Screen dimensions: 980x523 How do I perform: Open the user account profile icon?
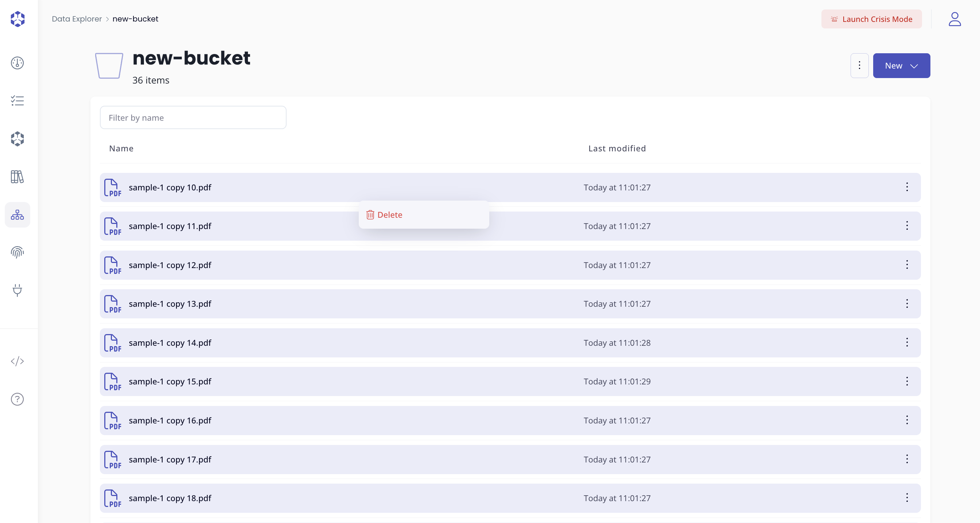pyautogui.click(x=954, y=19)
